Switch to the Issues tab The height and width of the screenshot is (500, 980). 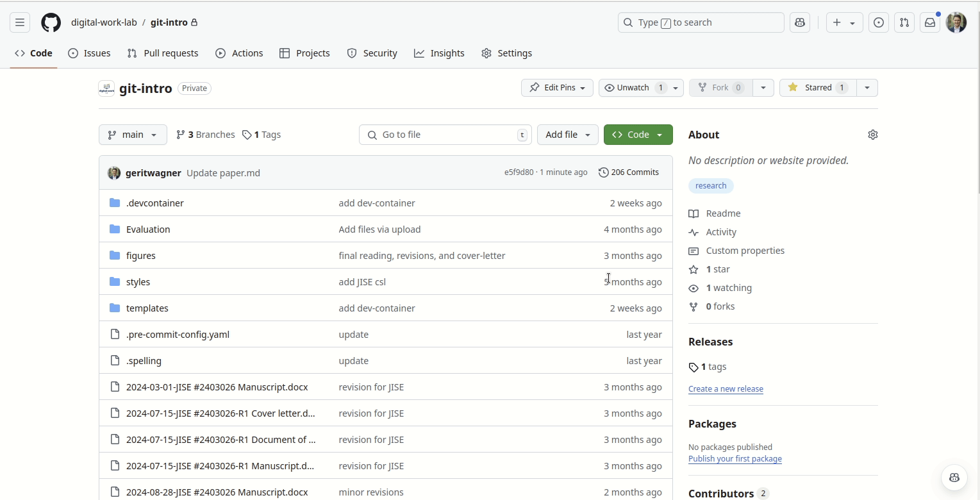click(x=89, y=53)
